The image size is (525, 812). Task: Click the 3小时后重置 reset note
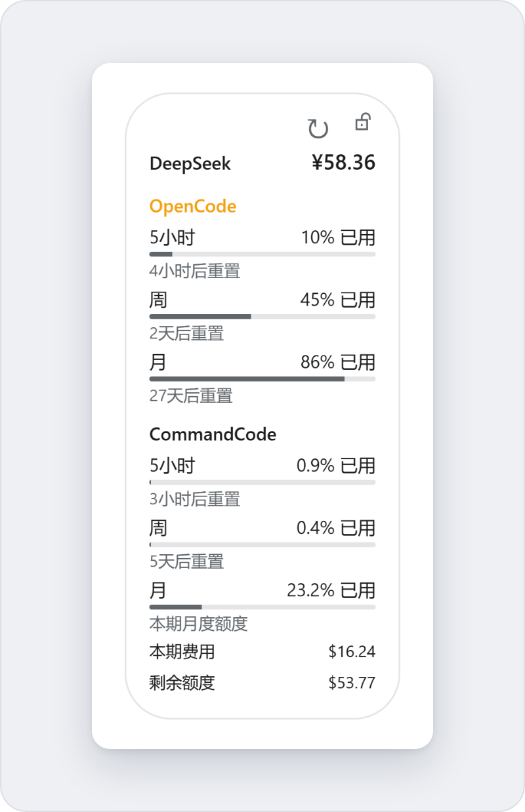pyautogui.click(x=195, y=499)
